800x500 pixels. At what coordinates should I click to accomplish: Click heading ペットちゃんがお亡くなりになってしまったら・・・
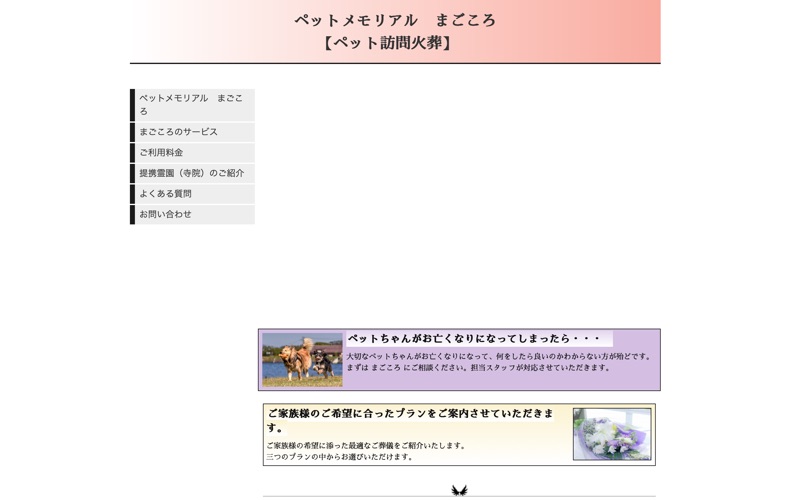tap(473, 338)
